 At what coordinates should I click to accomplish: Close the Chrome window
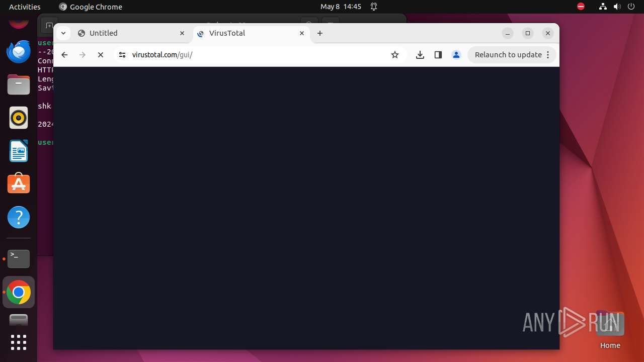click(x=548, y=33)
